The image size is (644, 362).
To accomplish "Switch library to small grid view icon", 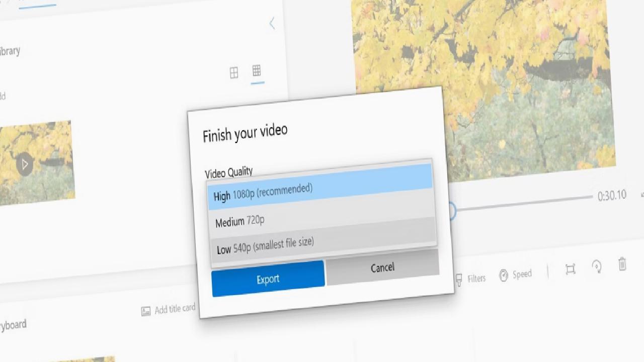I will [257, 70].
